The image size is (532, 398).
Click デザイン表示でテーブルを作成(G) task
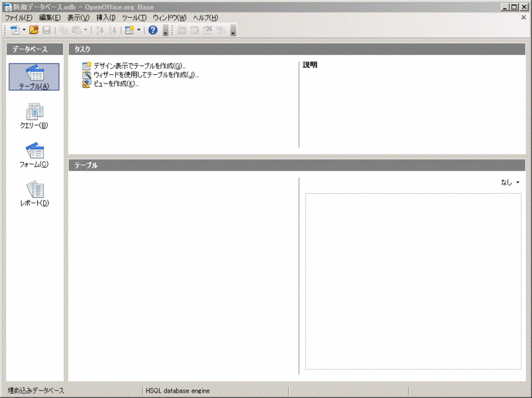pyautogui.click(x=134, y=66)
